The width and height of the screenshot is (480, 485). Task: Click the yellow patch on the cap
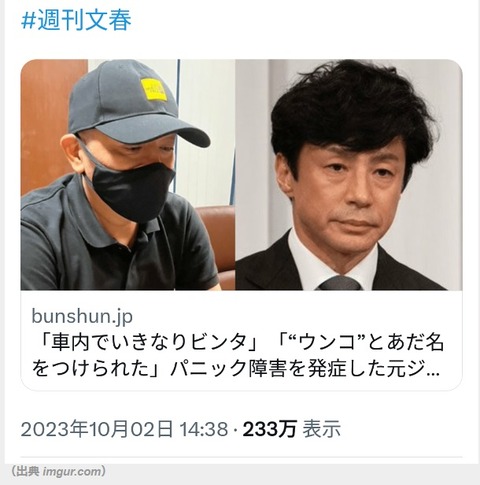tap(154, 89)
